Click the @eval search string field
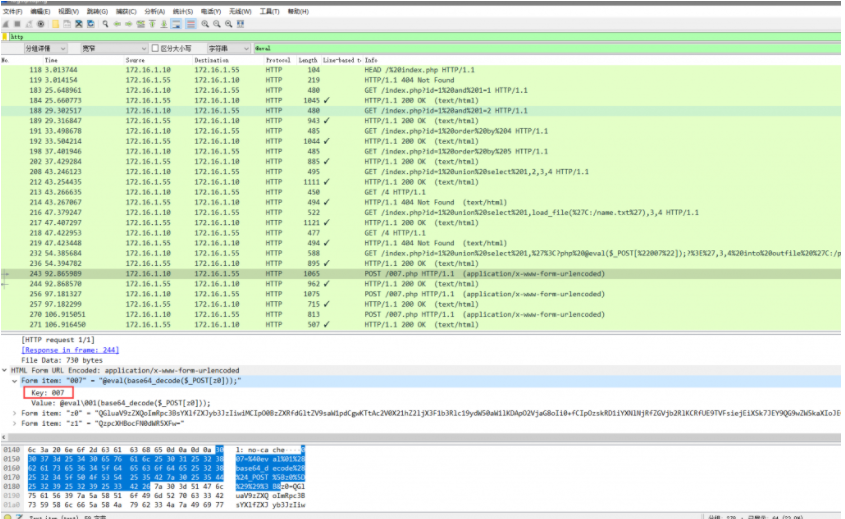 [546, 49]
